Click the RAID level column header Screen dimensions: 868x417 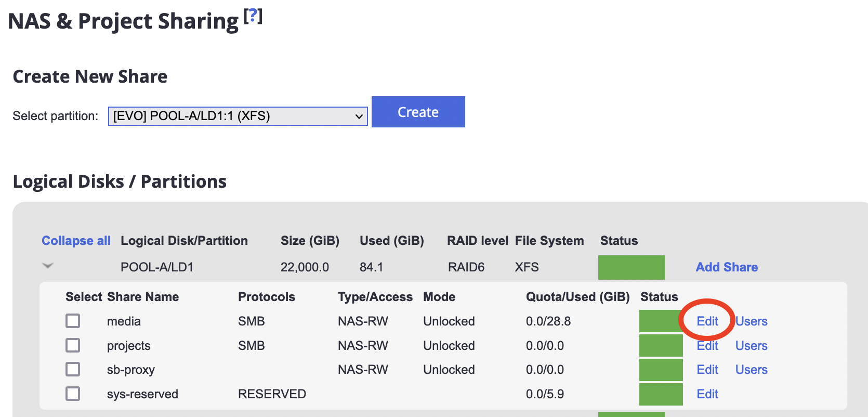pyautogui.click(x=478, y=241)
